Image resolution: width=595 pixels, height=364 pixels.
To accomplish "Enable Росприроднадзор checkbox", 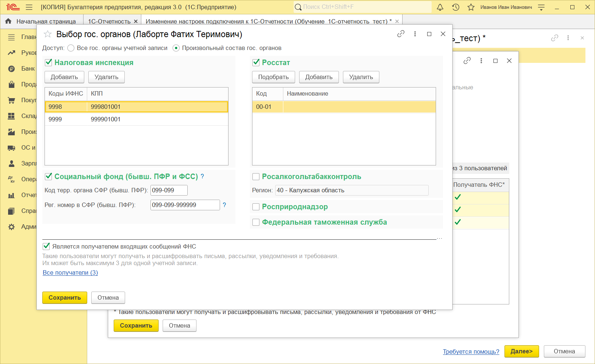I will pos(256,207).
